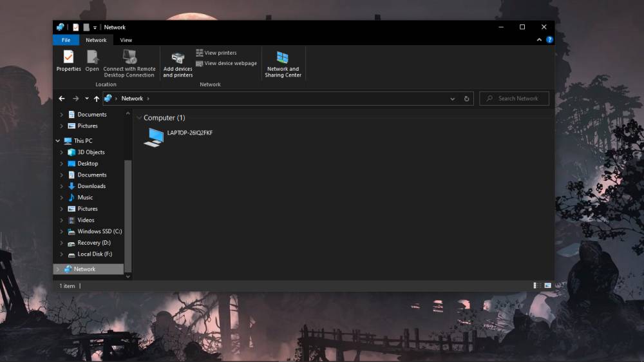Click in the Search Network field
The height and width of the screenshot is (362, 644).
[x=514, y=99]
